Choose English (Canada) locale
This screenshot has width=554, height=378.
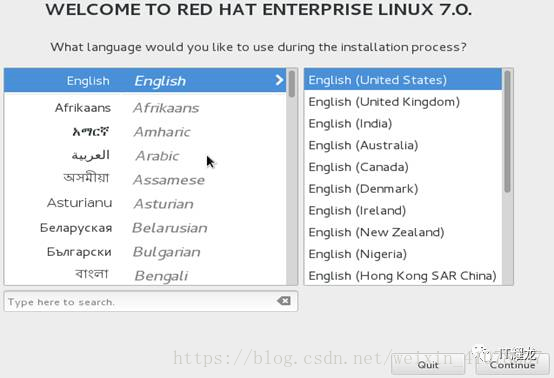pos(403,167)
